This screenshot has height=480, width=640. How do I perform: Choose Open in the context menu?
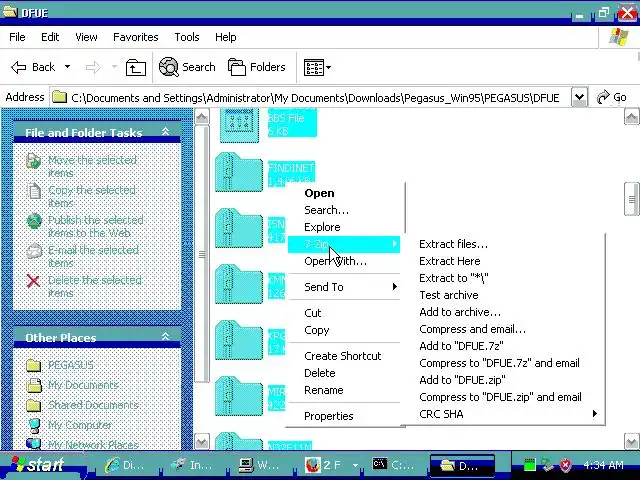click(319, 193)
